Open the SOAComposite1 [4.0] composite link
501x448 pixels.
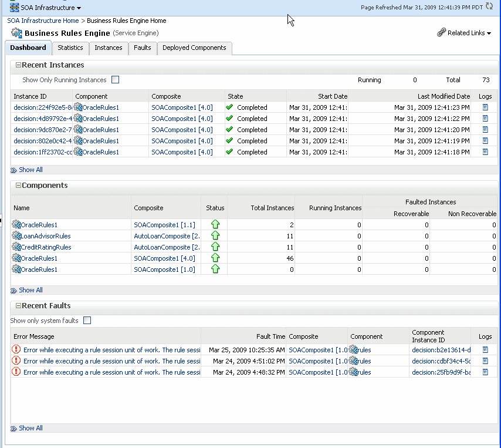pyautogui.click(x=181, y=107)
